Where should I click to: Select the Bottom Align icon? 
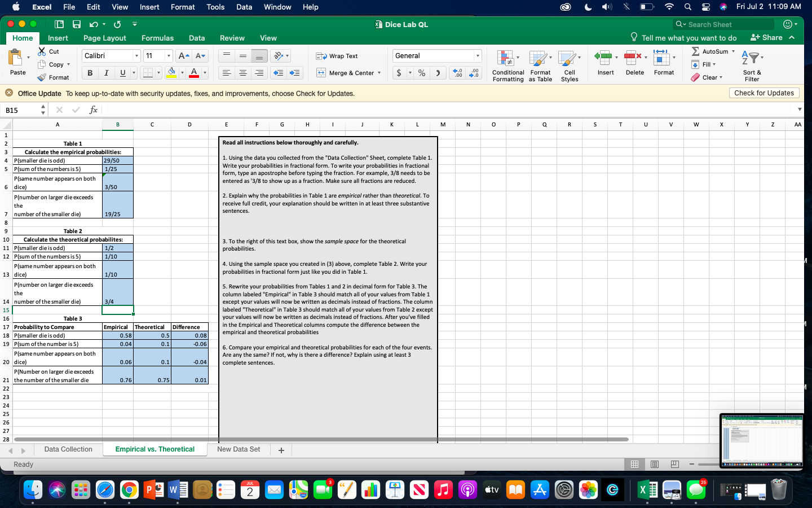[x=259, y=56]
